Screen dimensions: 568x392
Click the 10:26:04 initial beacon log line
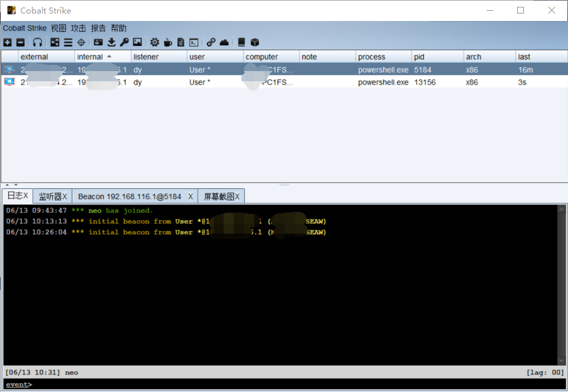166,232
